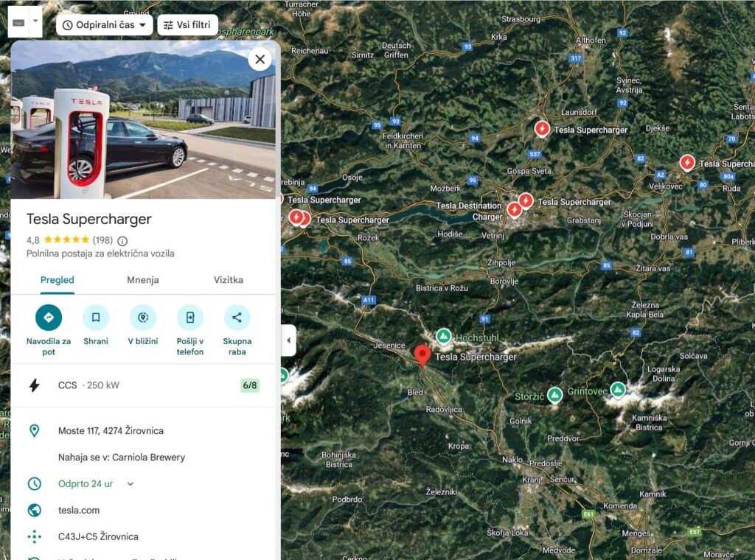Viewport: 755px width, 560px height.
Task: Click the Storžič peak marker
Action: pos(554,396)
